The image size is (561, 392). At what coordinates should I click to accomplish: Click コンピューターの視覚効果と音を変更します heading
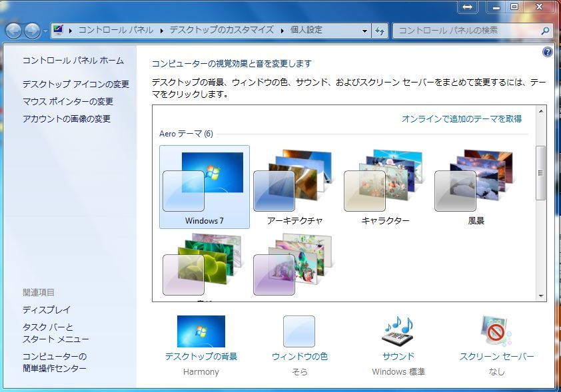(x=232, y=64)
